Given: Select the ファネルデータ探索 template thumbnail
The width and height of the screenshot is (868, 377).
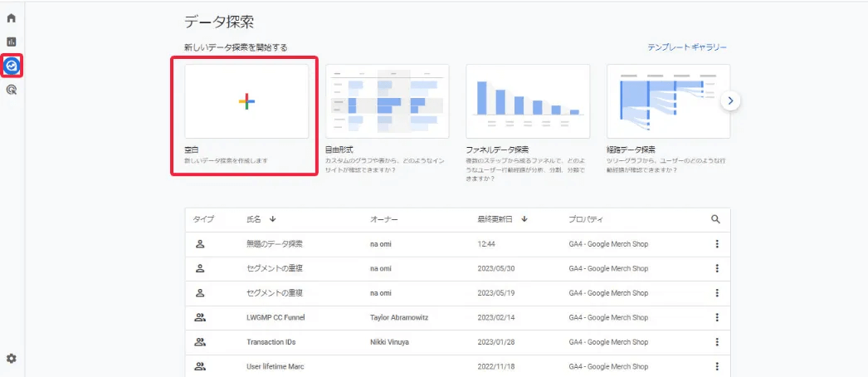Looking at the screenshot, I should [x=528, y=101].
